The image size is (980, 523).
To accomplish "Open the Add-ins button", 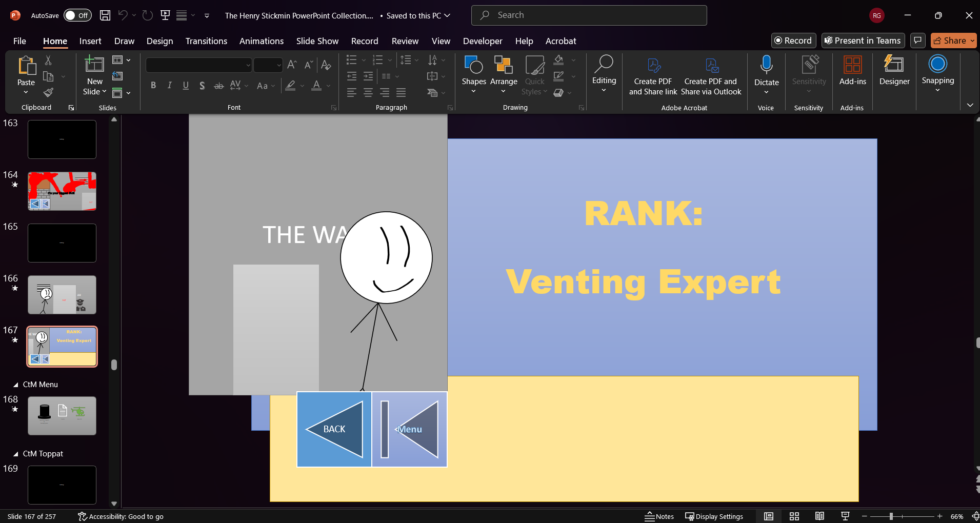I will point(852,71).
